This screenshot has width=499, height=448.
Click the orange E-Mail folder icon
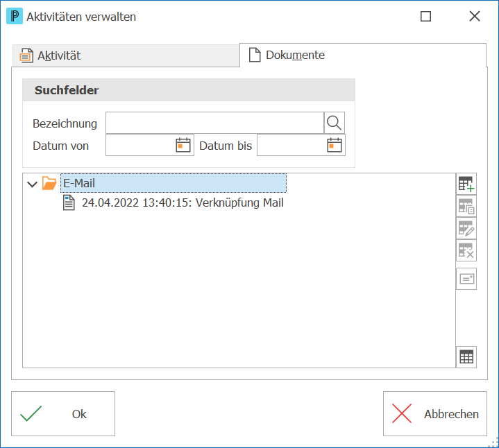(x=49, y=184)
